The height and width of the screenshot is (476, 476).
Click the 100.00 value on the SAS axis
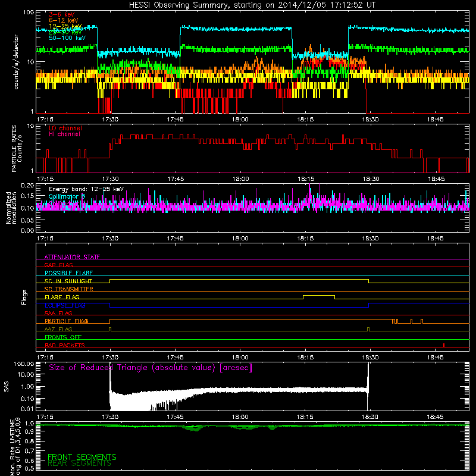[24, 364]
